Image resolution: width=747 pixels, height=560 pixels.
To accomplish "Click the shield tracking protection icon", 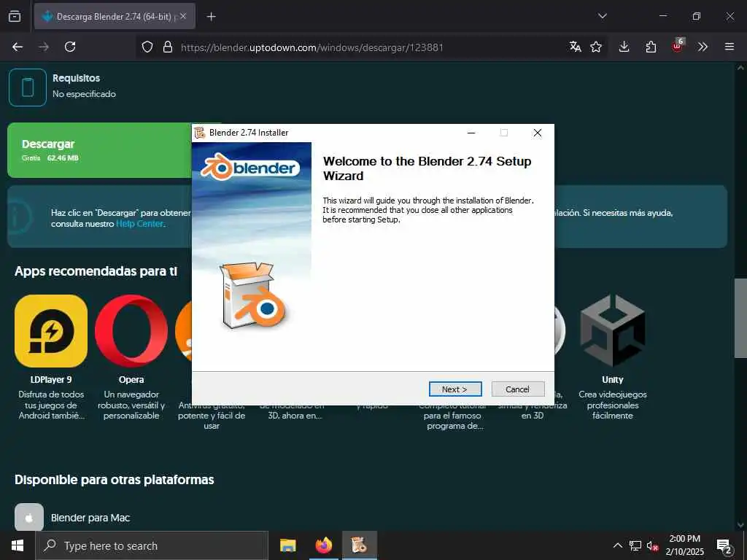I will [147, 47].
